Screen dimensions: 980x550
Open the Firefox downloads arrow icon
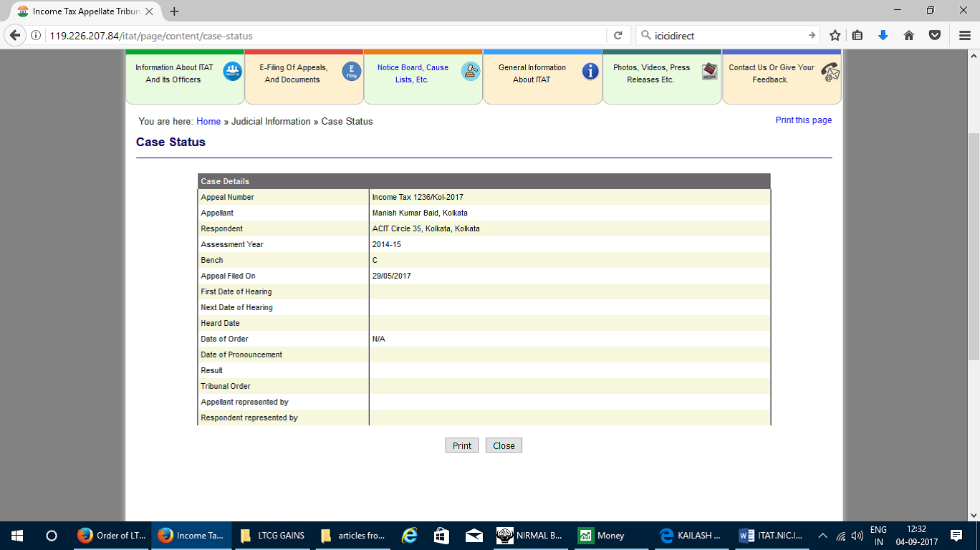coord(883,36)
